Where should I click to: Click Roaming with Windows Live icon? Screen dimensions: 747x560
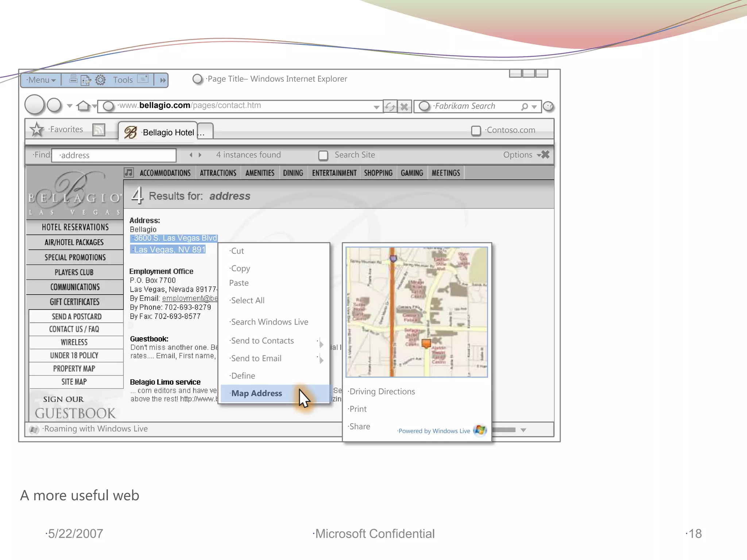click(34, 429)
